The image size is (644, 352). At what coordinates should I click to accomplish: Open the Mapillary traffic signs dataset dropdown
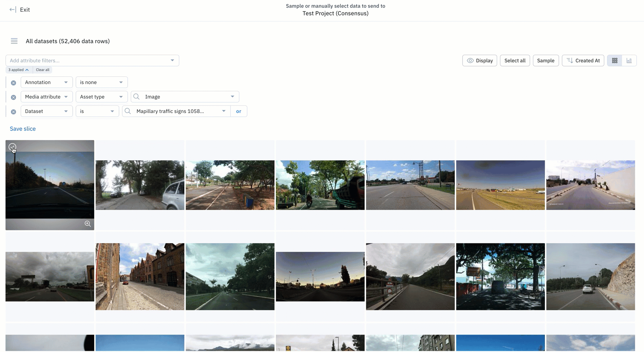coord(176,111)
